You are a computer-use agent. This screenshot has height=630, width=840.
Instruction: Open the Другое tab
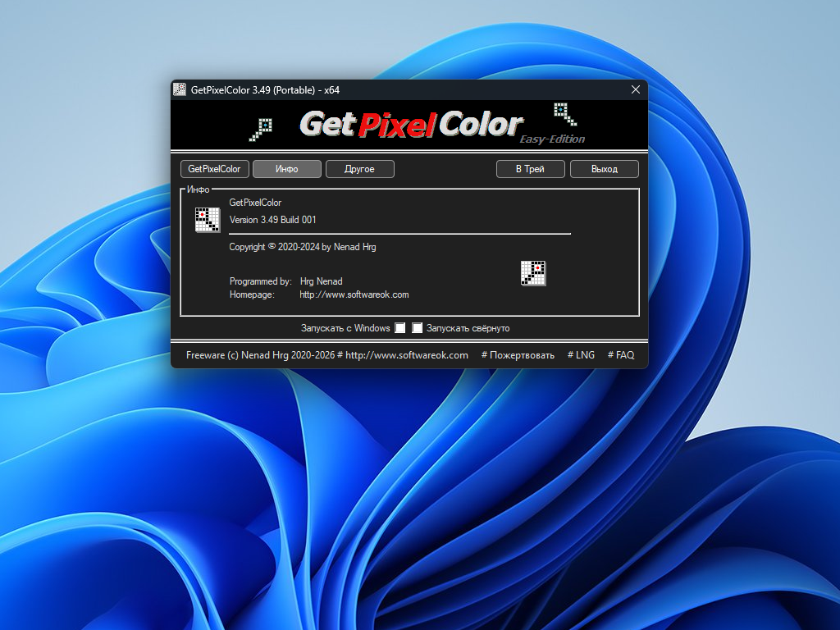pos(360,169)
